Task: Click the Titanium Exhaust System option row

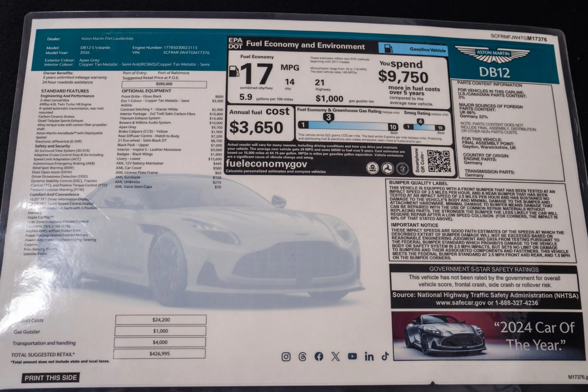Action: [171, 118]
